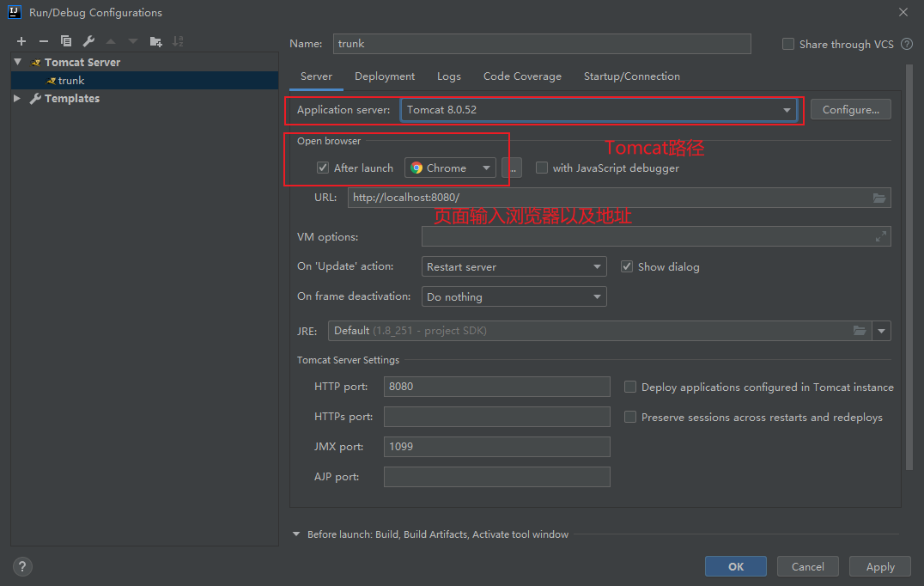Click in the HTTPs port field
This screenshot has height=586, width=924.
(x=496, y=417)
